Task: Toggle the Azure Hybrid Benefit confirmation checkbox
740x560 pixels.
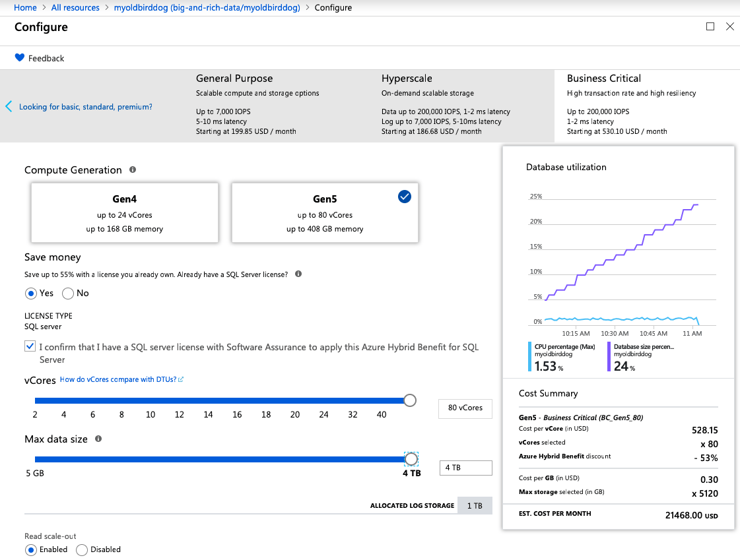Action: click(x=30, y=346)
